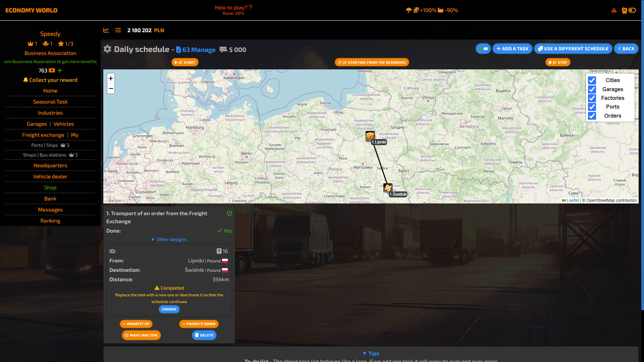Zoom in using the map plus control

[x=111, y=78]
